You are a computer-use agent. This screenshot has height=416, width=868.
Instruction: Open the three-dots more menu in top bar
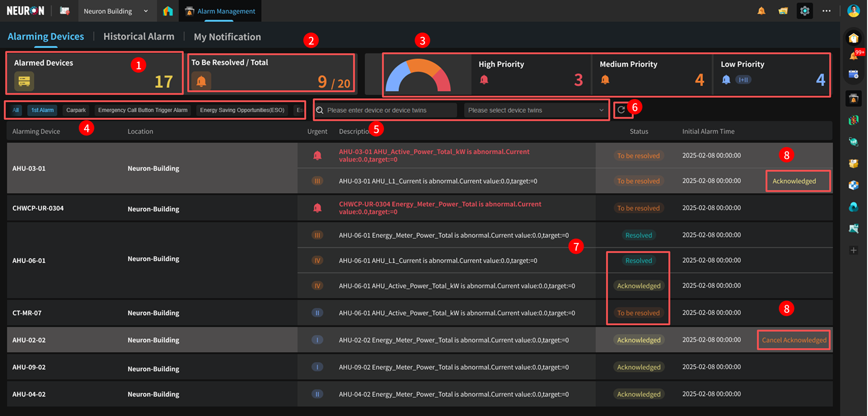[x=826, y=11]
